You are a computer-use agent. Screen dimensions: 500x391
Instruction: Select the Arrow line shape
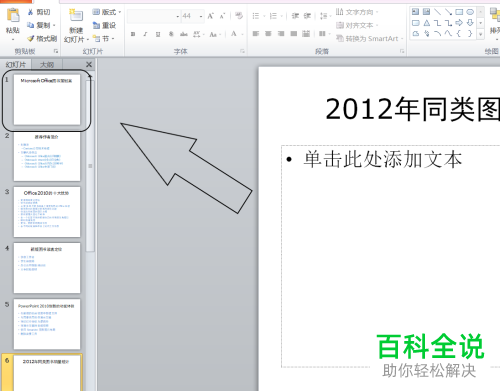(448, 12)
